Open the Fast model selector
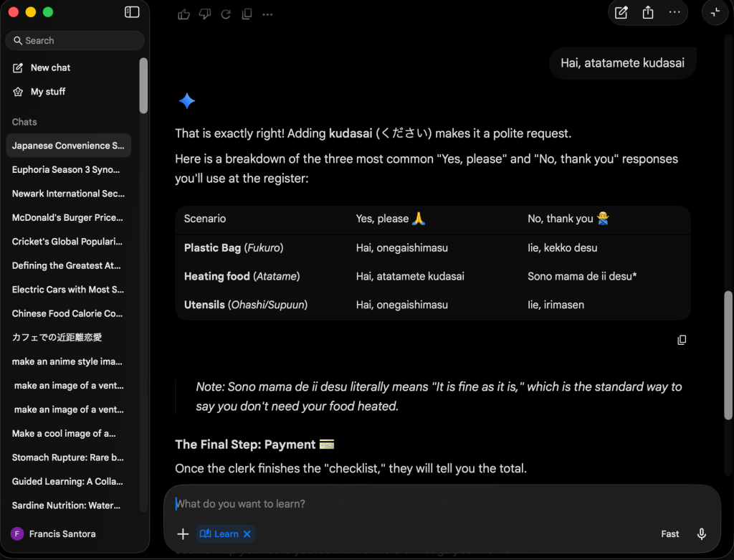The width and height of the screenshot is (734, 560). (670, 534)
